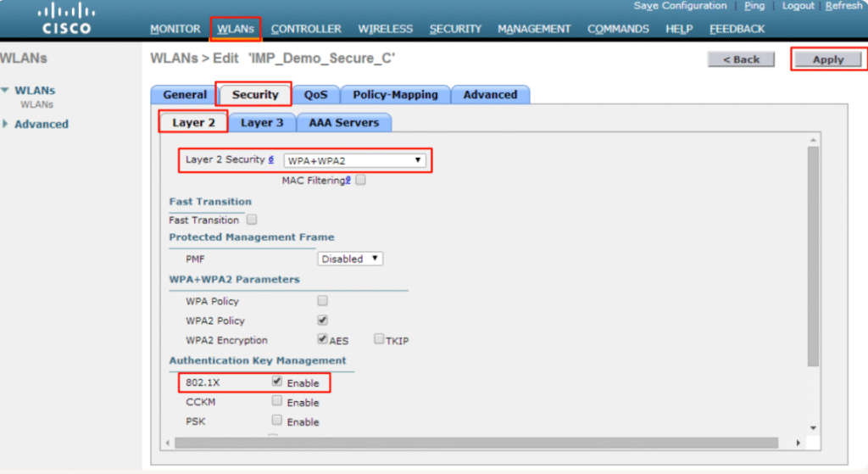Expand the Advanced sidebar section
Screen dimensions: 868x474
(x=5, y=124)
